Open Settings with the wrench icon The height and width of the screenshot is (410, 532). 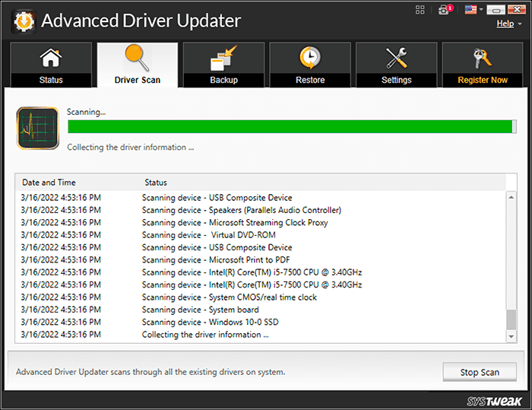[x=396, y=65]
